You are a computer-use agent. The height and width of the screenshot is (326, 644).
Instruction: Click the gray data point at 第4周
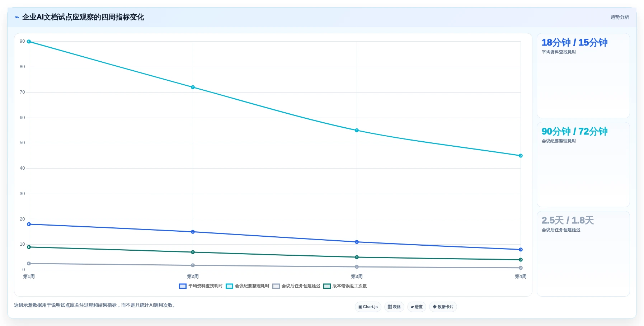521,268
